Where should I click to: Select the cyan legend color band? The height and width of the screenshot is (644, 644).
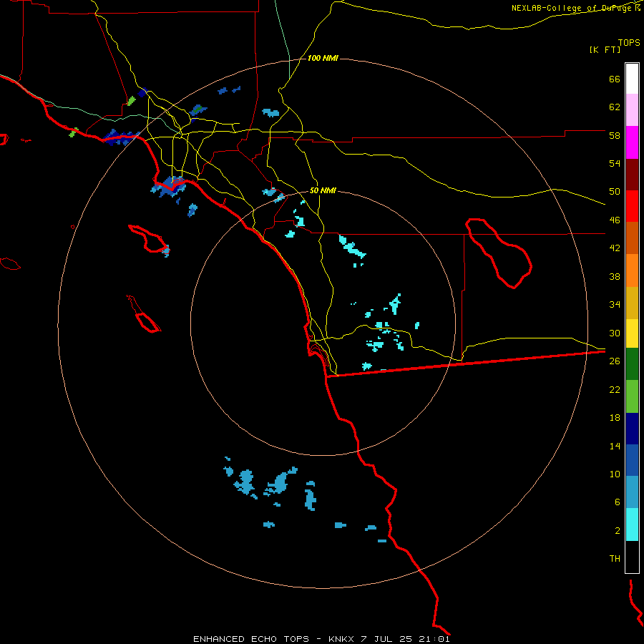tap(632, 525)
